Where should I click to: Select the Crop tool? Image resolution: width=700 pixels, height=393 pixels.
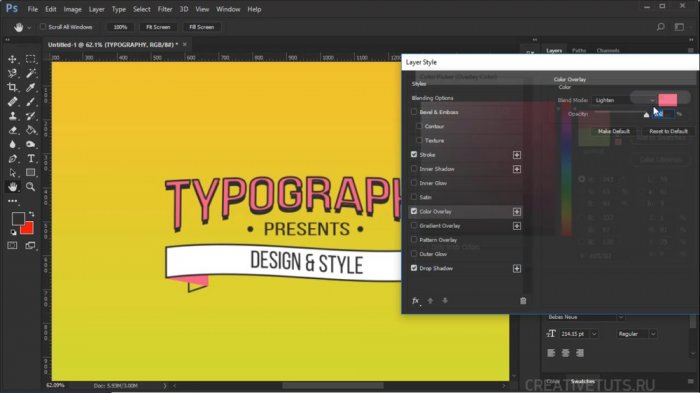(12, 87)
